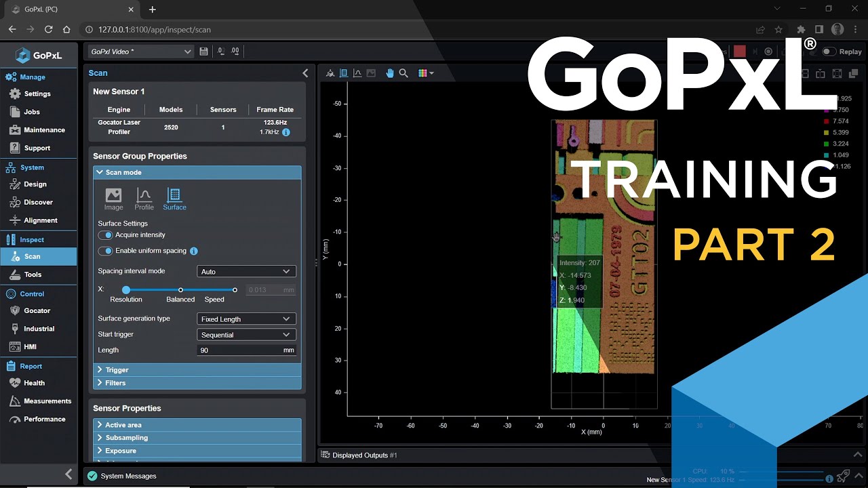Expand the Active area section
868x488 pixels.
pyautogui.click(x=197, y=425)
